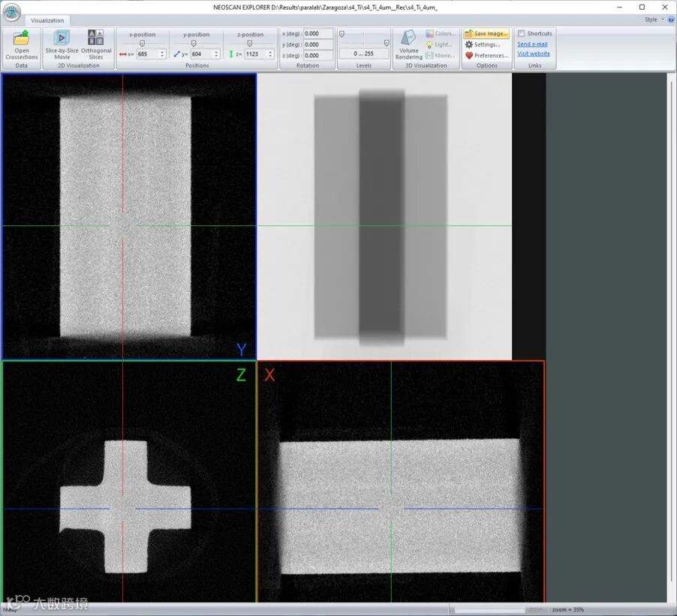The width and height of the screenshot is (677, 616).
Task: Click the y-position slider handle
Action: pos(194,44)
